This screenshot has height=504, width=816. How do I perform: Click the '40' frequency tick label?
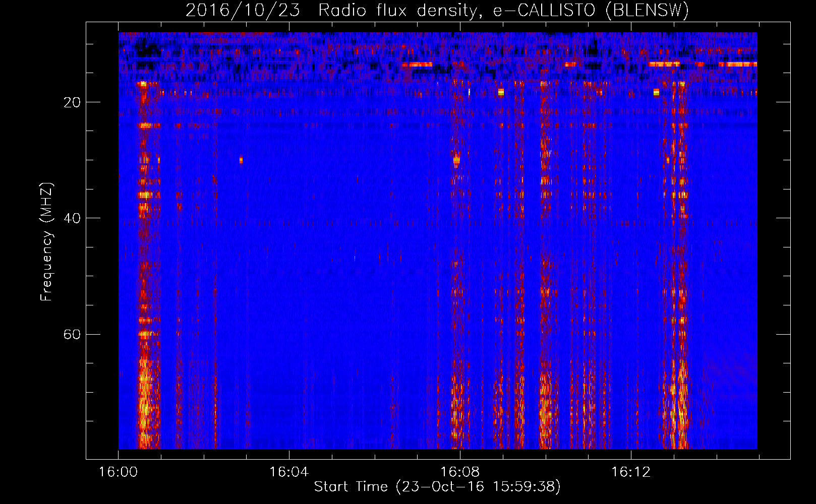point(72,218)
